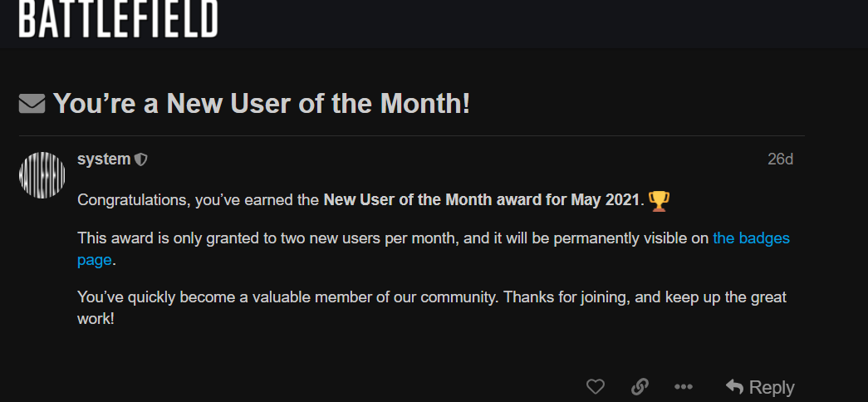This screenshot has height=402, width=868.
Task: Open the badges page link
Action: [434, 249]
